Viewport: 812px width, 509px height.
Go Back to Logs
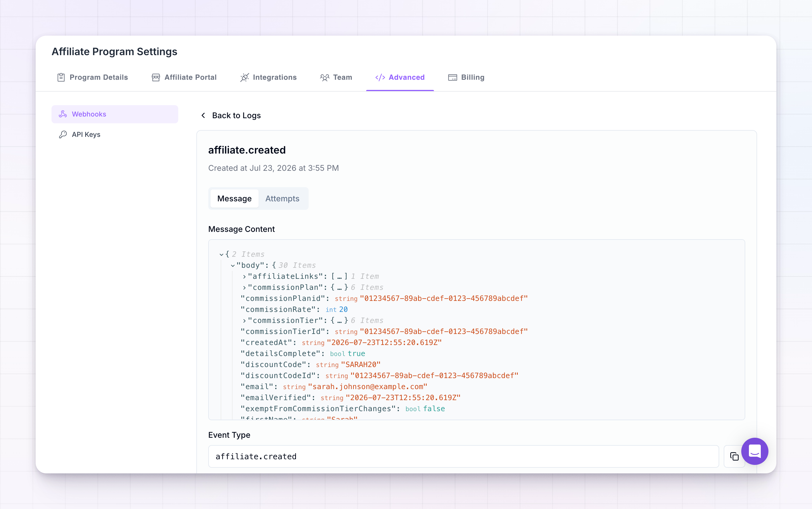pos(231,115)
